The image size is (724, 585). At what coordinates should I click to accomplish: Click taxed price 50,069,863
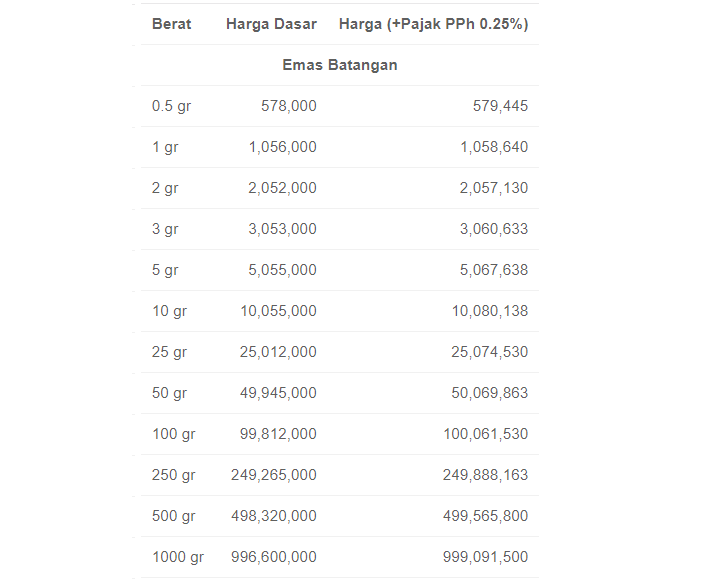[x=489, y=393]
